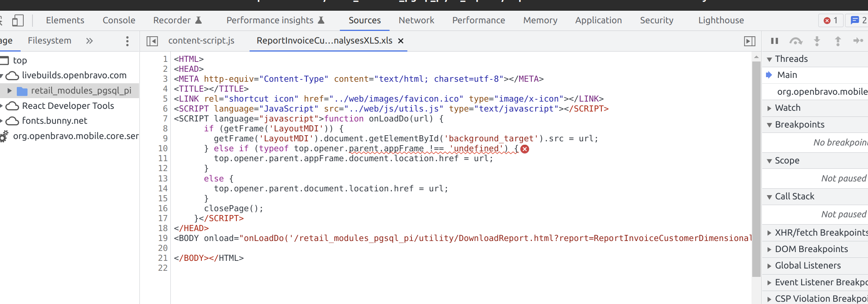Click the code editor vertical scrollbar
Screen dimensions: 868x304
click(x=756, y=168)
